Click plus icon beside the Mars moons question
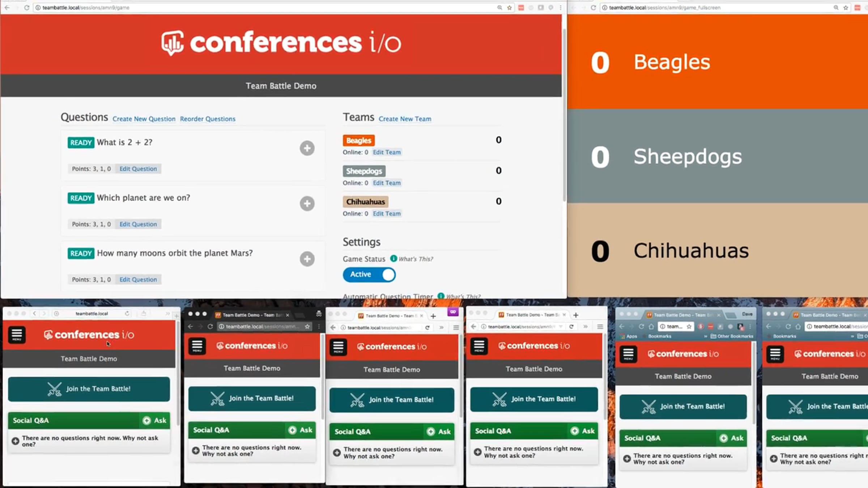Viewport: 868px width, 488px height. [x=307, y=259]
